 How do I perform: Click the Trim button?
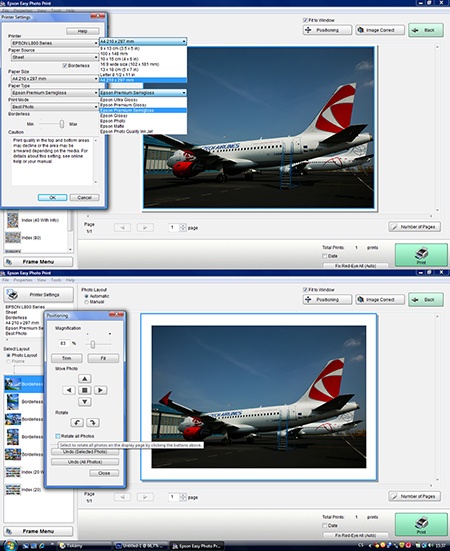tap(67, 358)
